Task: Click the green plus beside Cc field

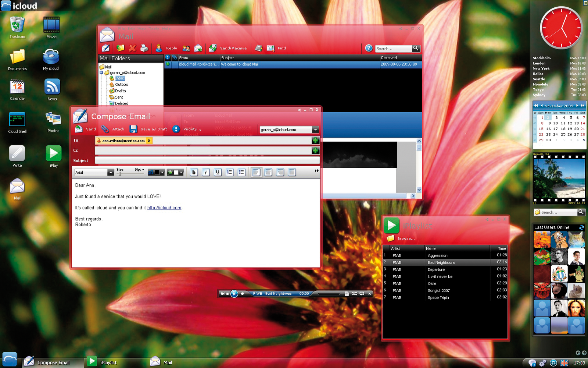Action: 315,151
